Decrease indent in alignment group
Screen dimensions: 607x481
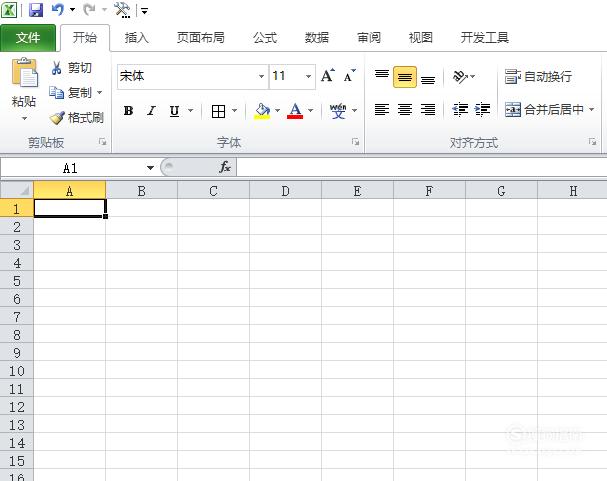pos(460,110)
